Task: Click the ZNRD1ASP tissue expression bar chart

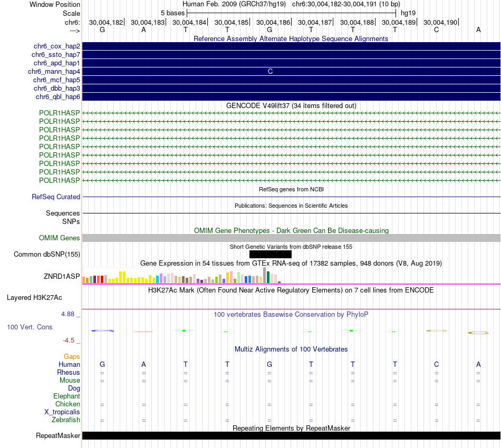Action: (x=181, y=276)
